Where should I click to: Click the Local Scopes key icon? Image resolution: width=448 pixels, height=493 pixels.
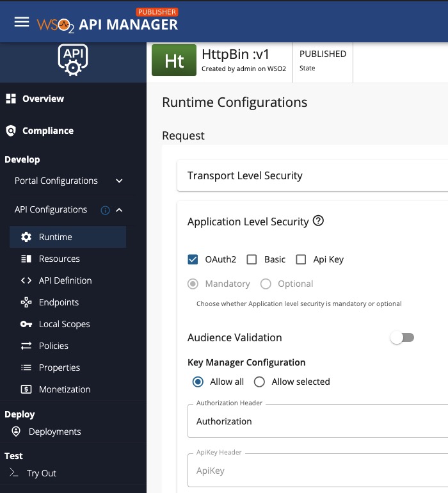(26, 324)
